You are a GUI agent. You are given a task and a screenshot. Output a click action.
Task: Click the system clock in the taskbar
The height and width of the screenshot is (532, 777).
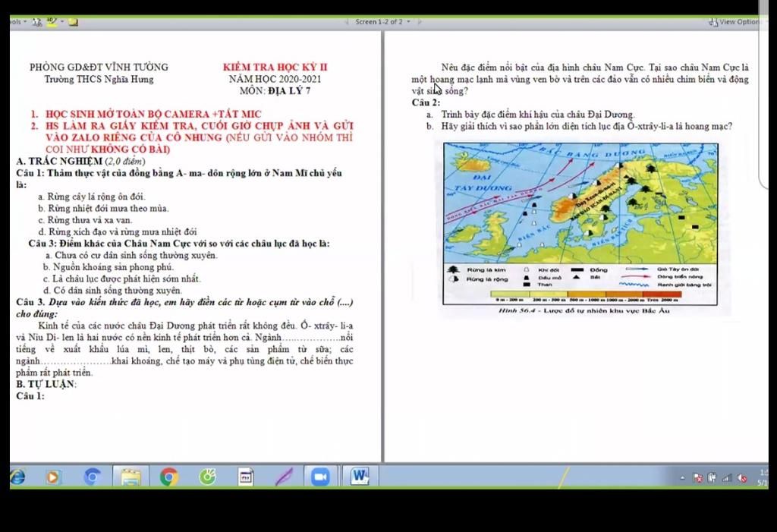tap(763, 477)
